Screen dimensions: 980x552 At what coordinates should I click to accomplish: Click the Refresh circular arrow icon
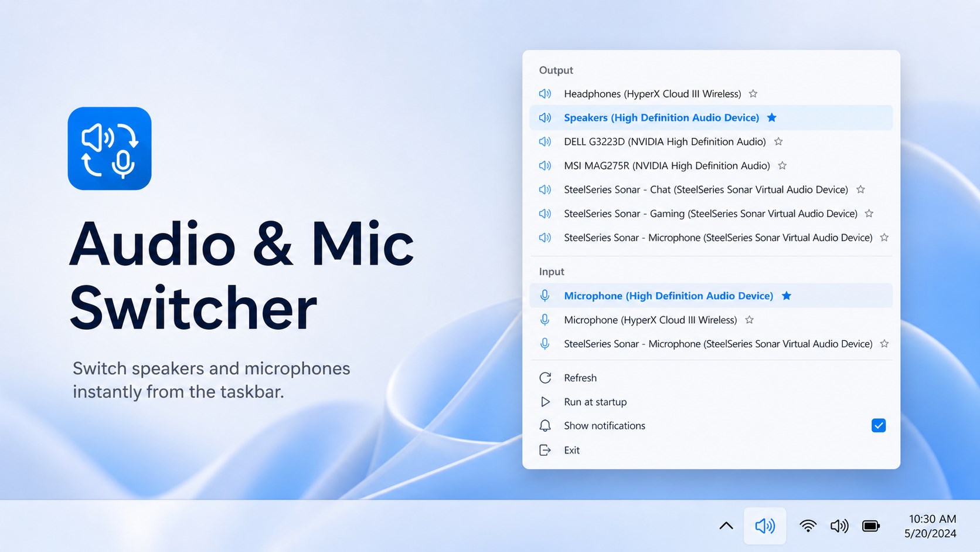[545, 378]
